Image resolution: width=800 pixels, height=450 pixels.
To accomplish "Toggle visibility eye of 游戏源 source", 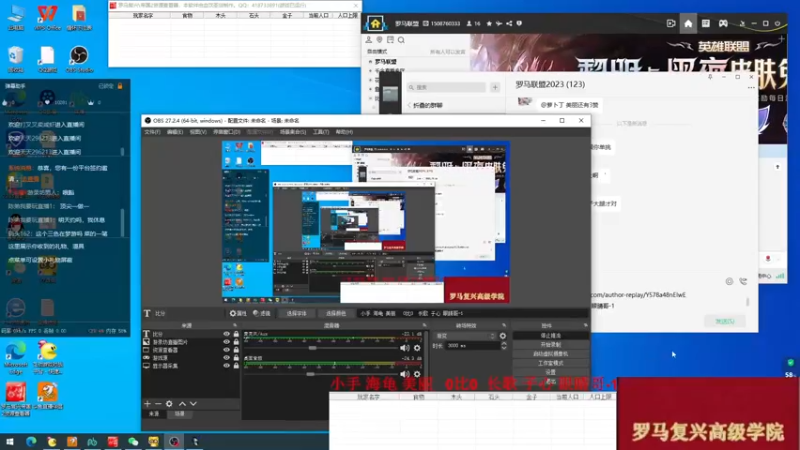I will point(226,358).
